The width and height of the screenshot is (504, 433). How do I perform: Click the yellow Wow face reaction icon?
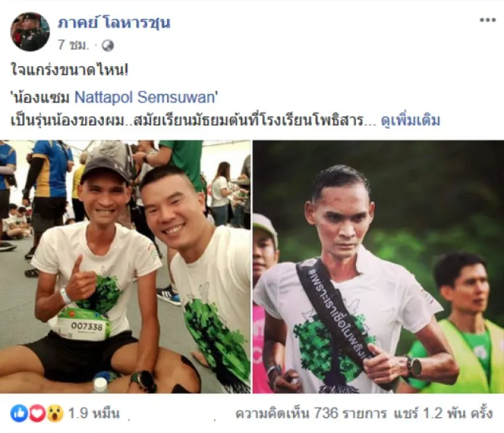(x=55, y=413)
